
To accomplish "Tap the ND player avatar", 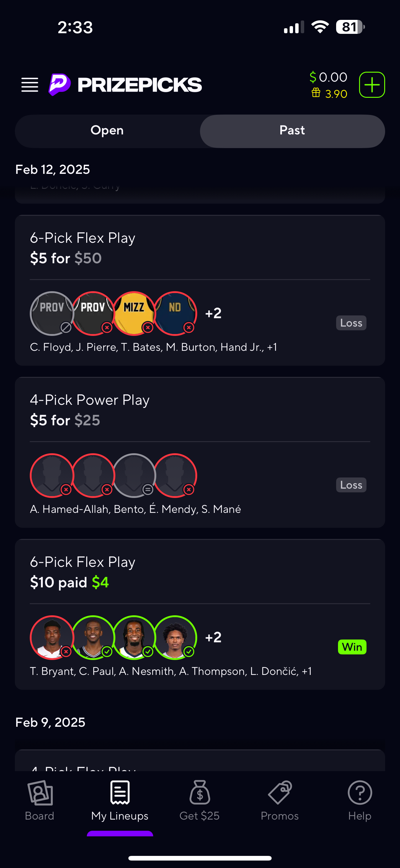I will point(175,313).
